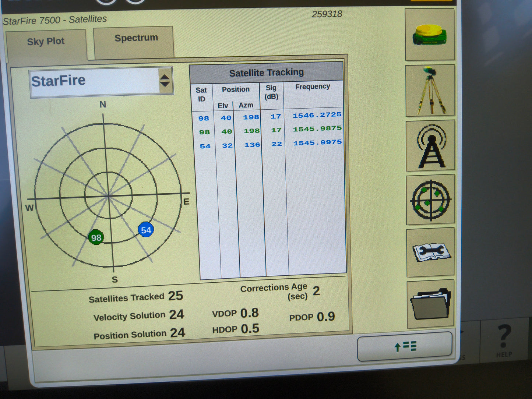Switch to the Spectrum tab

coord(136,38)
